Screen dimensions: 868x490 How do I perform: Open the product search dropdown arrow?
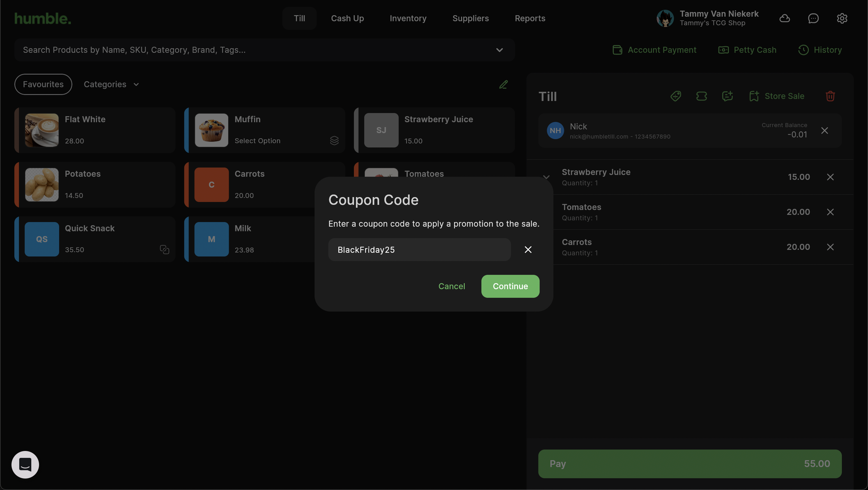(x=499, y=50)
